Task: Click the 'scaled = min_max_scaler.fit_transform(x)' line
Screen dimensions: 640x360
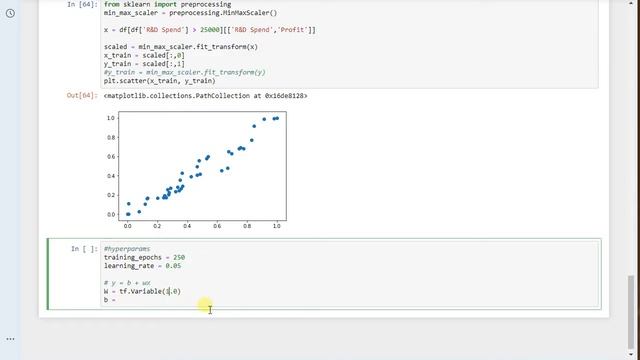Action: click(181, 47)
